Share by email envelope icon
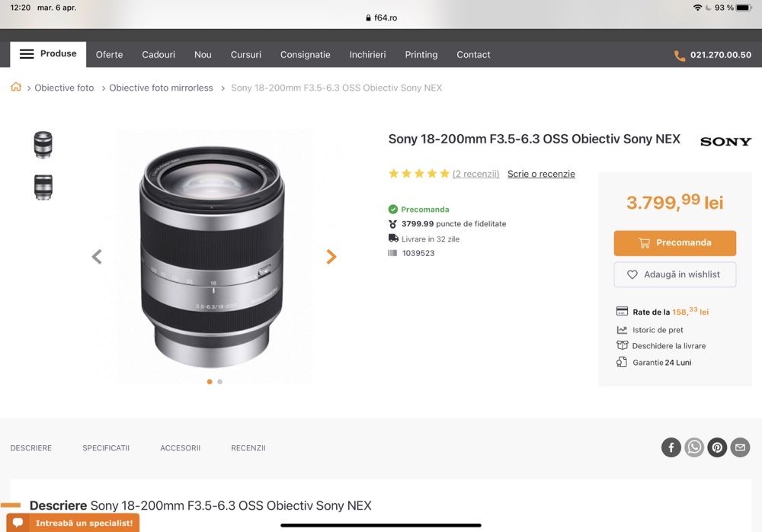The height and width of the screenshot is (532, 762). (x=740, y=447)
